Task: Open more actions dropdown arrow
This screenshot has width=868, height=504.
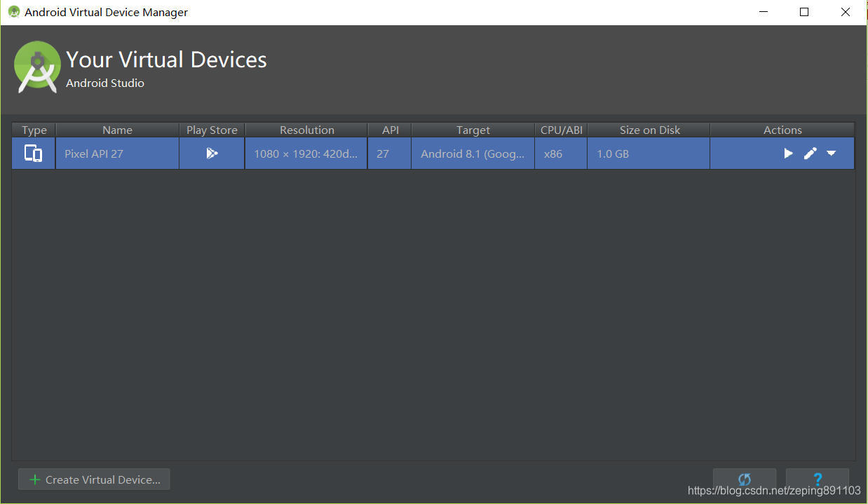Action: (832, 154)
